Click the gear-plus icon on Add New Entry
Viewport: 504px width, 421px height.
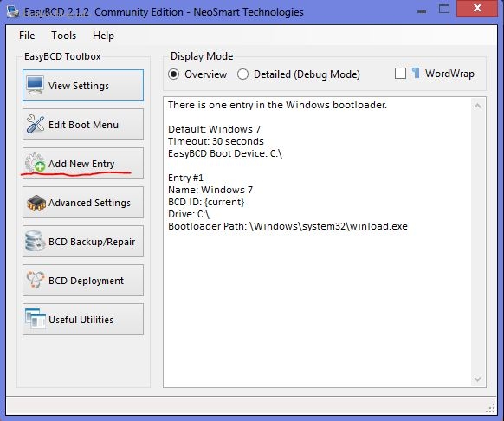pyautogui.click(x=35, y=163)
